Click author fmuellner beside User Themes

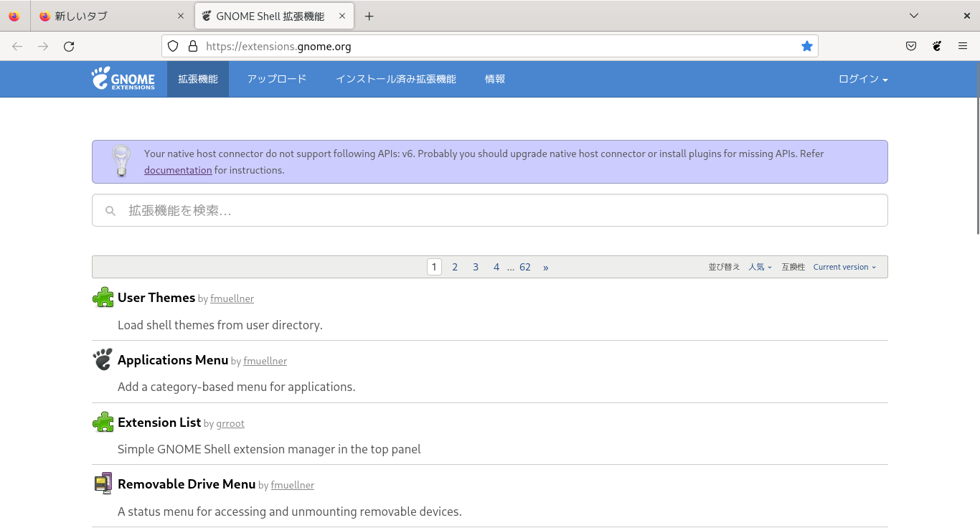(x=232, y=298)
